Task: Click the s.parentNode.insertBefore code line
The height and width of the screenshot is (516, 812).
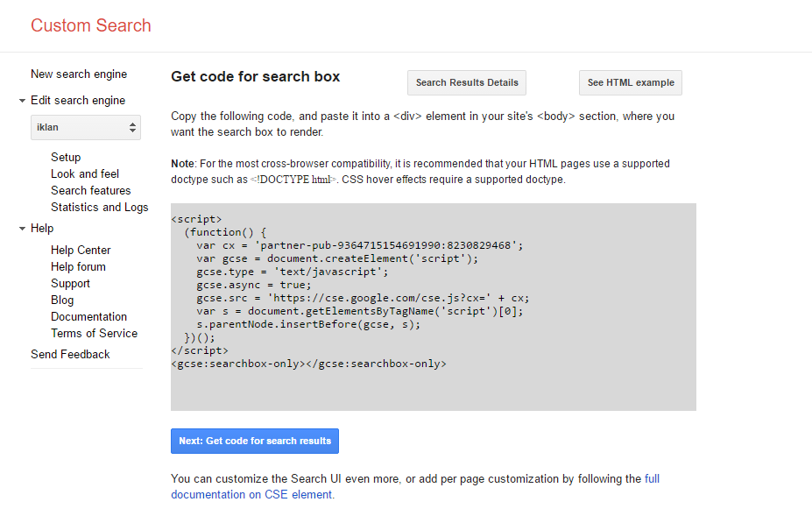Action: (x=308, y=324)
